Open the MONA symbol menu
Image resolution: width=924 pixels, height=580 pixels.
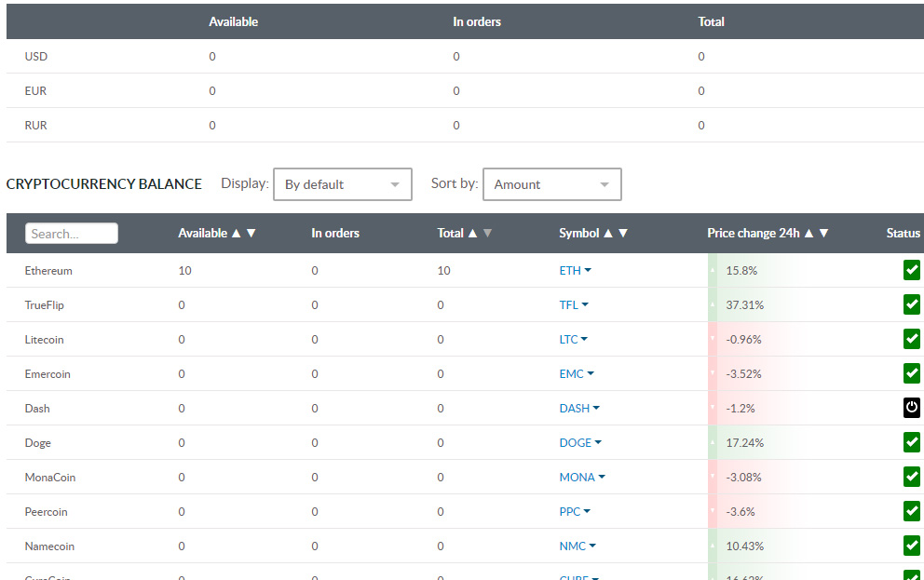(x=602, y=478)
